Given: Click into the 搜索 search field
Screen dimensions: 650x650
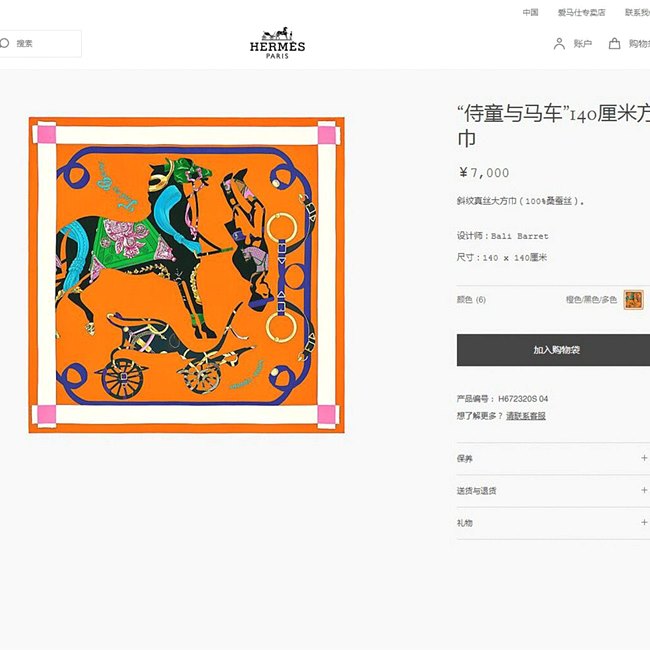Looking at the screenshot, I should tap(41, 43).
